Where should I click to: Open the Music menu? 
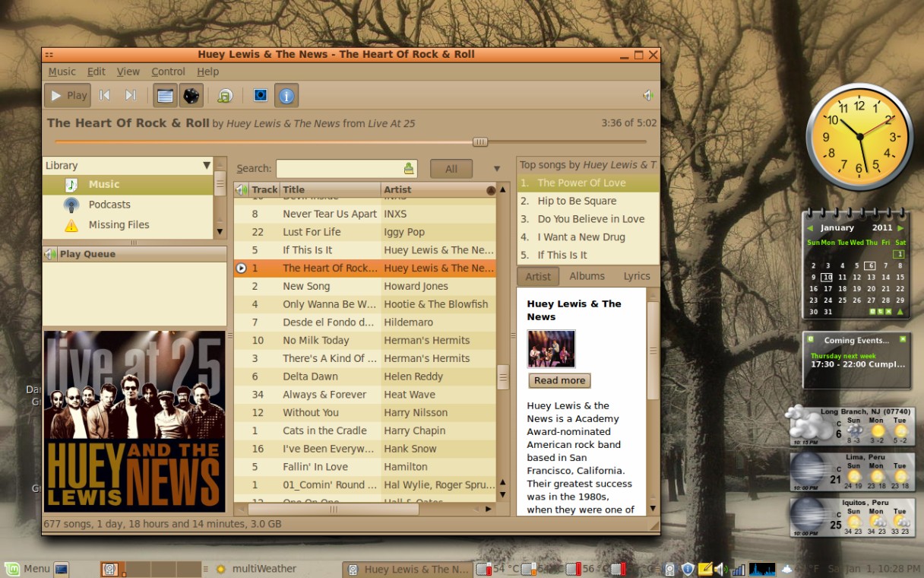pos(62,71)
